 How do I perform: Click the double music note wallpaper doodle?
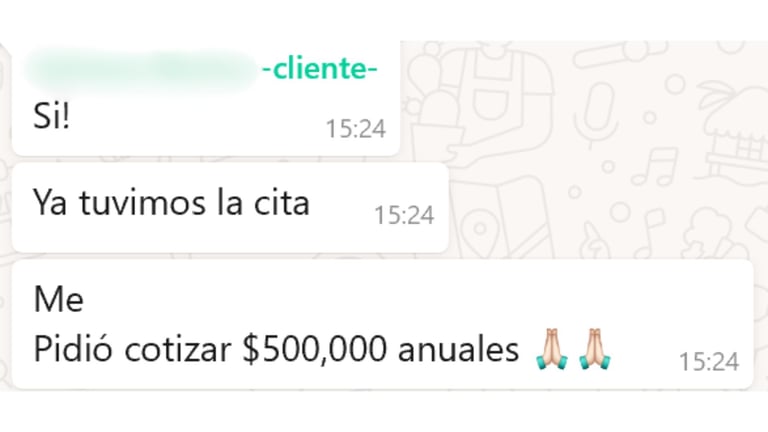[x=655, y=167]
